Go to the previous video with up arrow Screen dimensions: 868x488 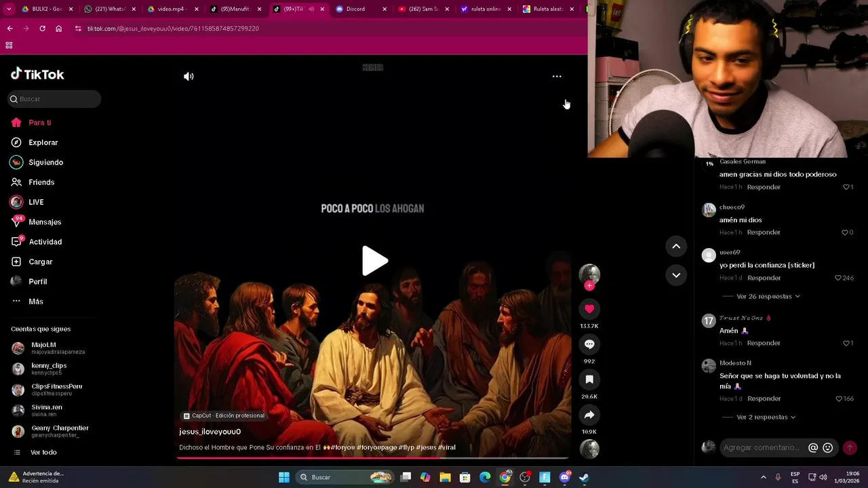pyautogui.click(x=676, y=247)
